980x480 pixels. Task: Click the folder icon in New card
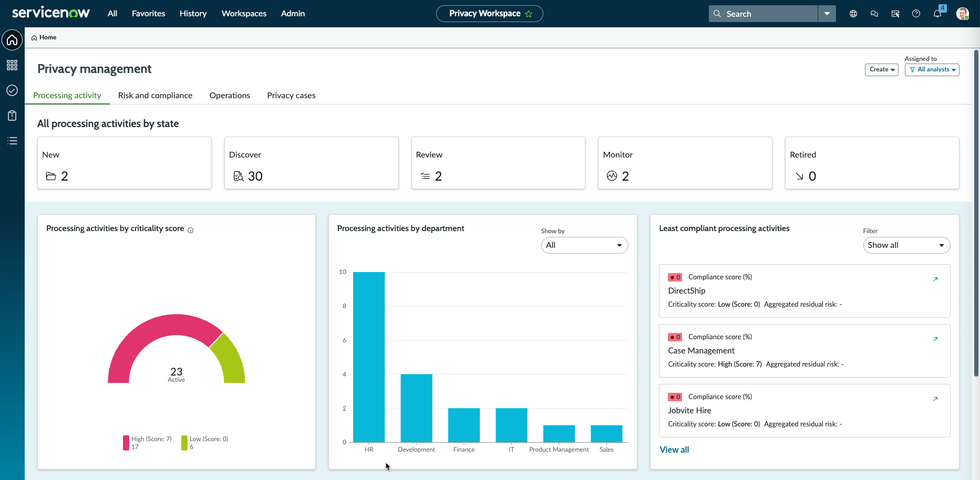click(x=51, y=176)
